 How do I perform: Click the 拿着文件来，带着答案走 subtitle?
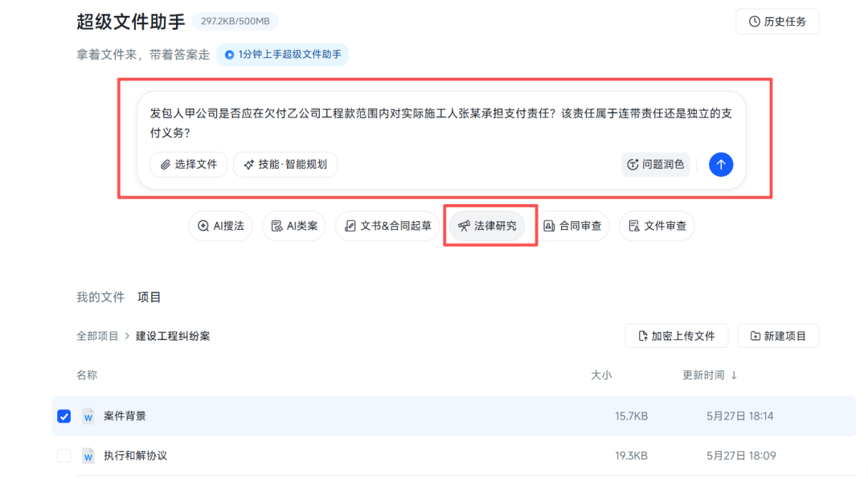[143, 55]
